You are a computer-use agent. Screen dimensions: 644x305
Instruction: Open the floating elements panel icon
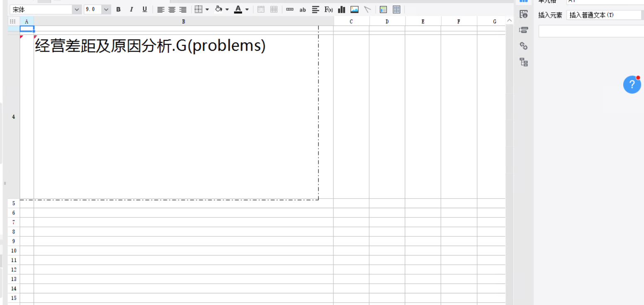click(x=524, y=30)
